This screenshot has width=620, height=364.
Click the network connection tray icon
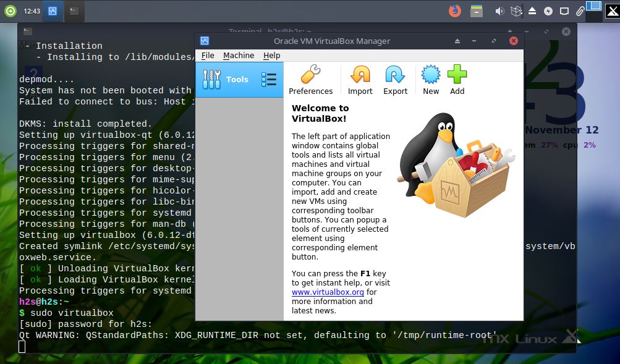pyautogui.click(x=564, y=11)
